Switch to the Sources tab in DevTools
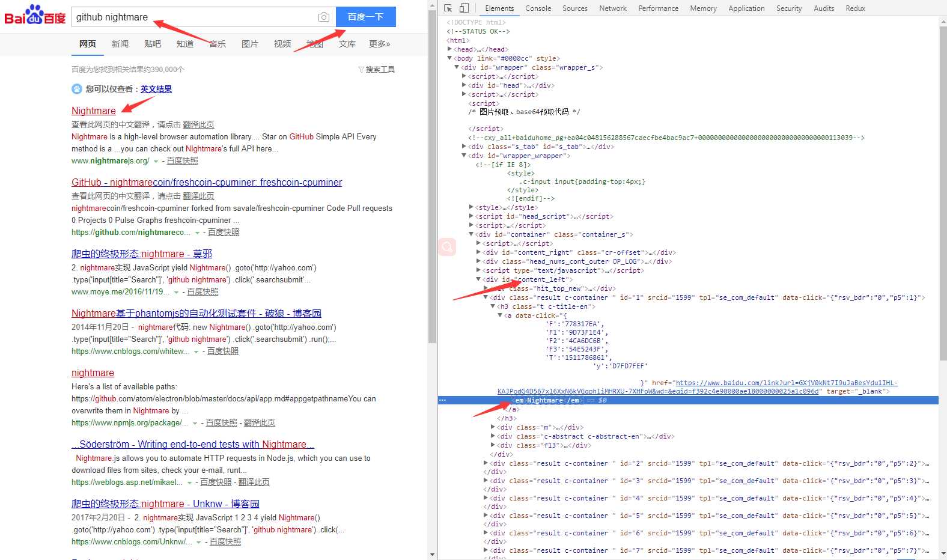 (575, 8)
